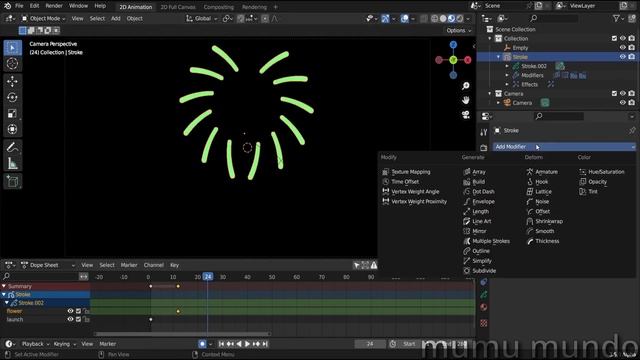Open the File menu

[19, 6]
